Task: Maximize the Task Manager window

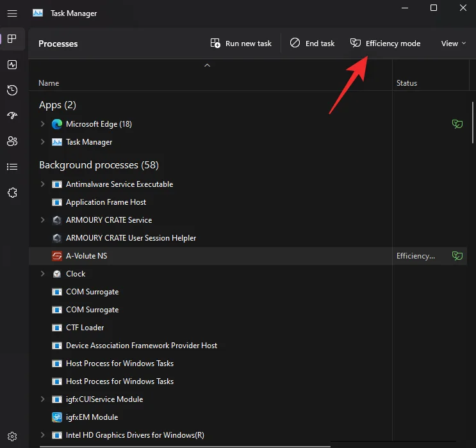Action: (x=434, y=8)
